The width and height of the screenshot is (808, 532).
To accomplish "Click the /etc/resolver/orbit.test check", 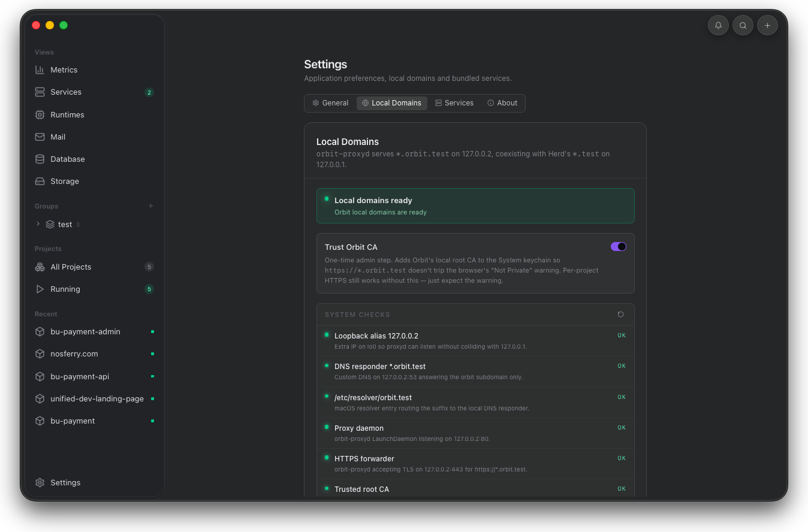I will pos(475,402).
